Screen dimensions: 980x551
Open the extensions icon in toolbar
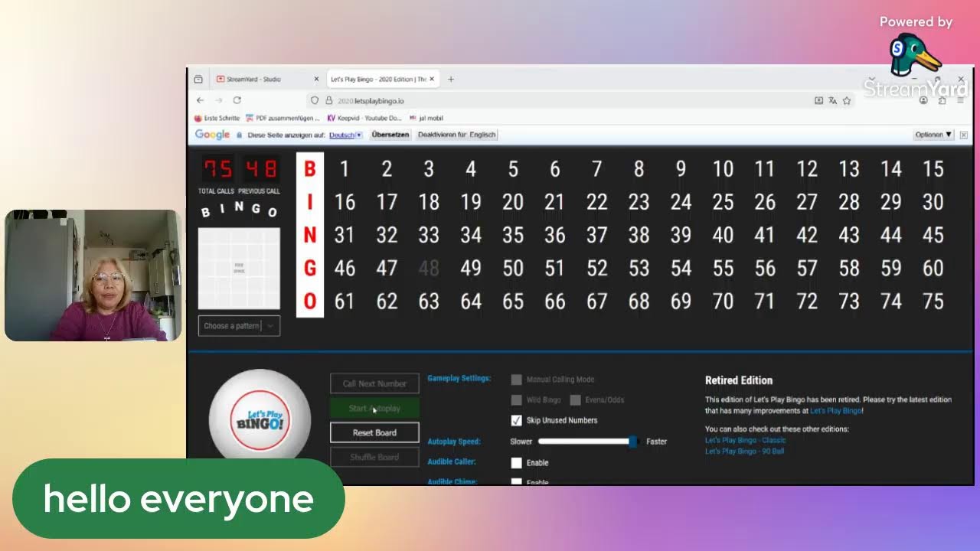(942, 100)
